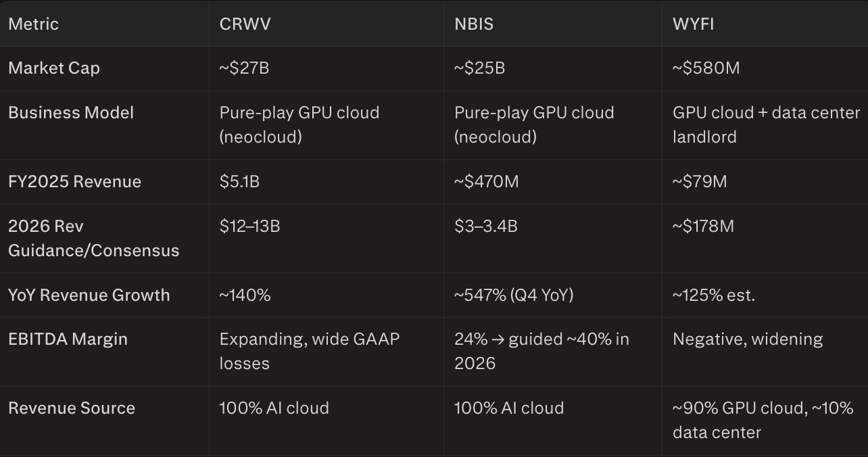Select the WYFI column header
Viewport: 868px width, 457px height.
(x=693, y=24)
